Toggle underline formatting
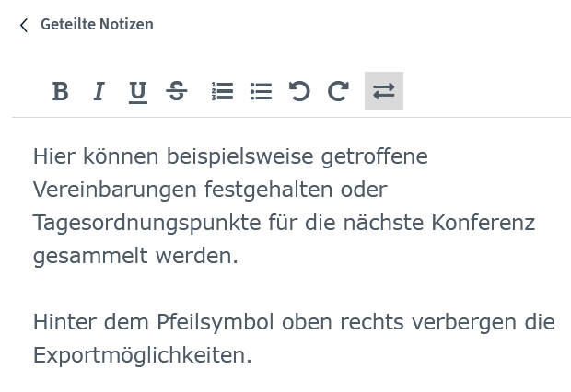This screenshot has width=571, height=392. click(x=138, y=91)
